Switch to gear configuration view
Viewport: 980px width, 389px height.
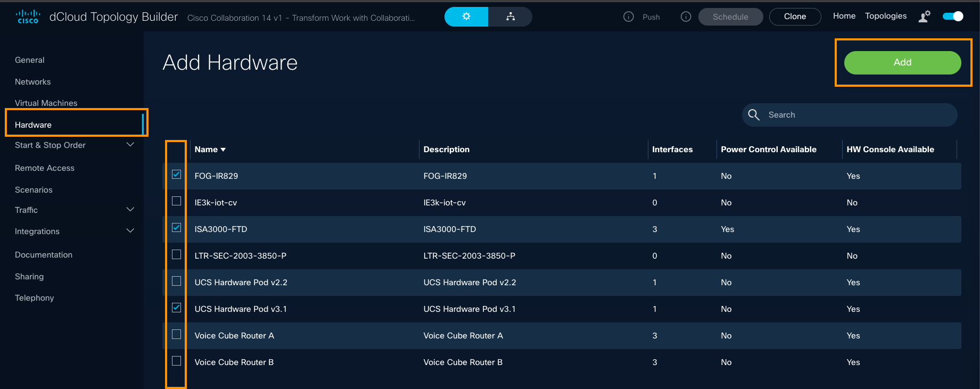pyautogui.click(x=466, y=16)
